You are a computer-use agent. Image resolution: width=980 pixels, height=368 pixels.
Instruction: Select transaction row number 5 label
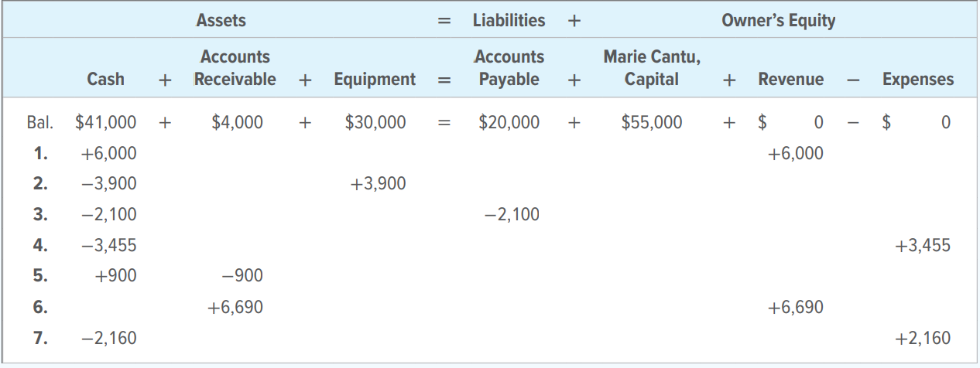40,277
